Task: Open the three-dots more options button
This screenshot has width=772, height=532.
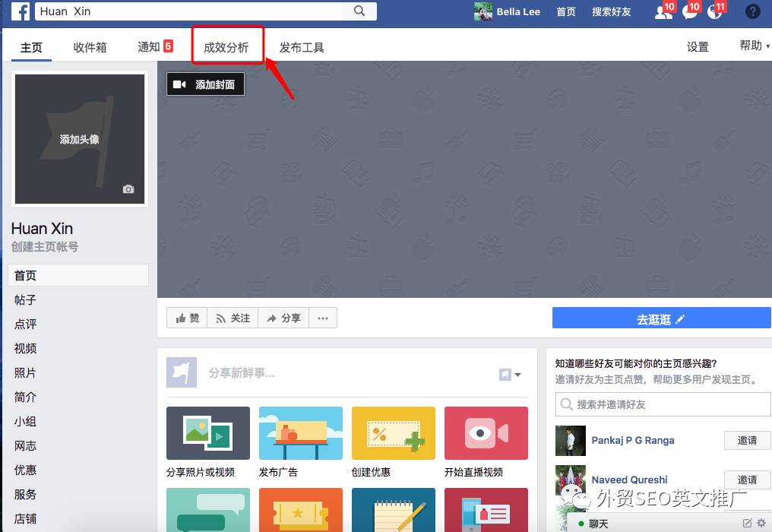Action: coord(323,318)
